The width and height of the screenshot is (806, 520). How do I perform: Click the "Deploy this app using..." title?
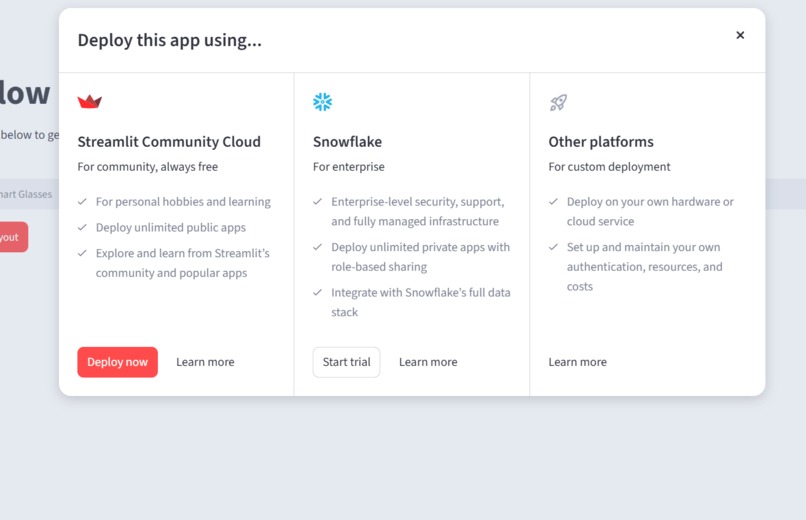[x=170, y=40]
